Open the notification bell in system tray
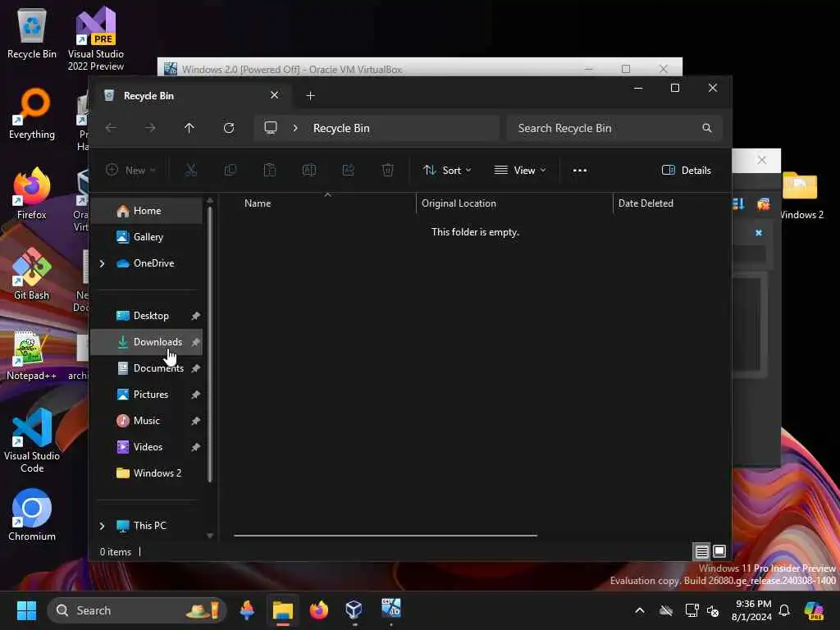This screenshot has width=840, height=630. pyautogui.click(x=784, y=610)
